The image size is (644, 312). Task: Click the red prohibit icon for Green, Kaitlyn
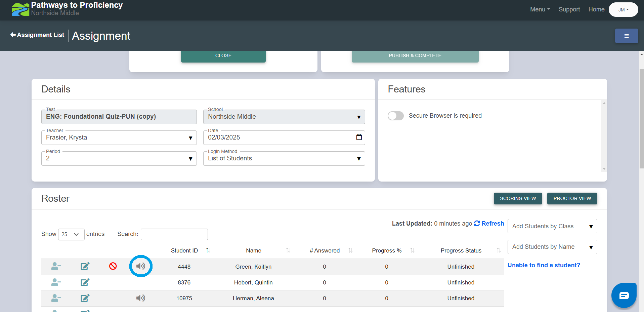point(113,266)
